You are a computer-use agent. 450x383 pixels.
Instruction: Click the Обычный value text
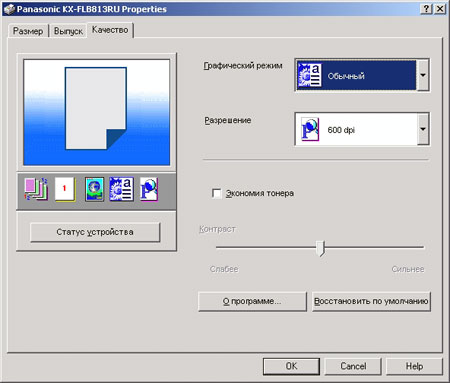pos(346,76)
